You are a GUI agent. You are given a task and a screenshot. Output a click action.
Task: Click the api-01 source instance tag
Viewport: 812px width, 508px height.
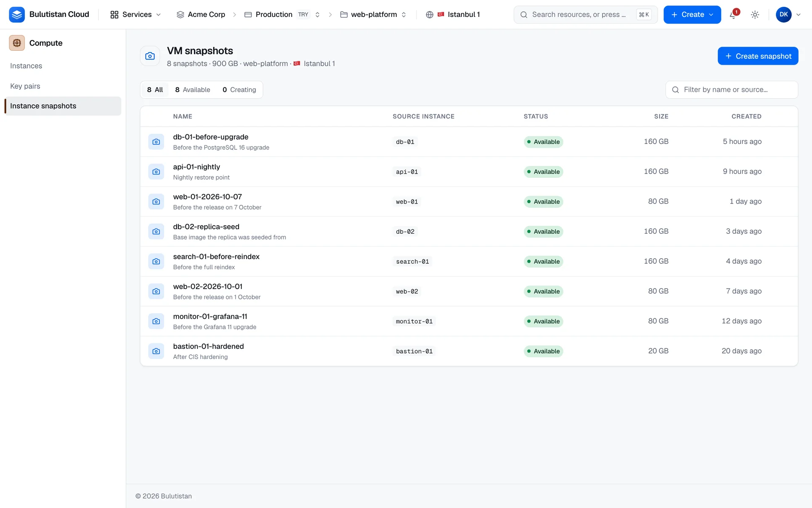point(407,172)
